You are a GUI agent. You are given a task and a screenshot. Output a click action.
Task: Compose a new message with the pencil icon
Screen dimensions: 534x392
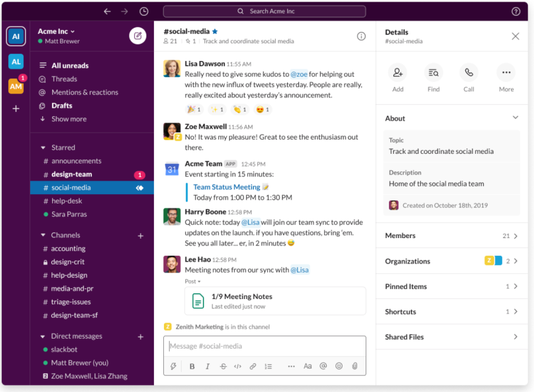pos(138,36)
